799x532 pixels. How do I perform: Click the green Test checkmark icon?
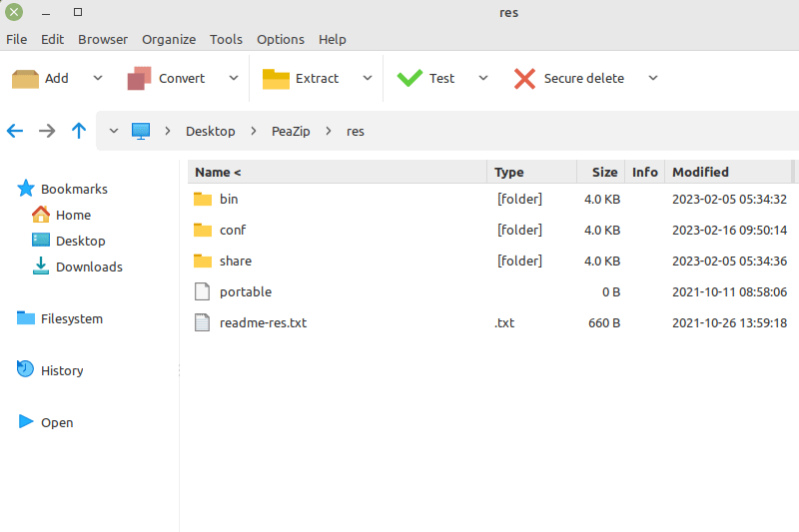[409, 78]
